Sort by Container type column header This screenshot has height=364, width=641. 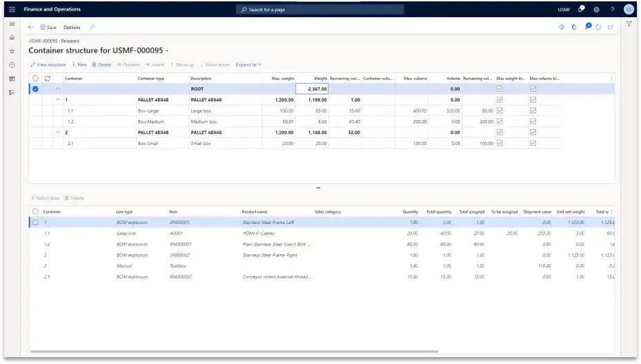pos(151,79)
